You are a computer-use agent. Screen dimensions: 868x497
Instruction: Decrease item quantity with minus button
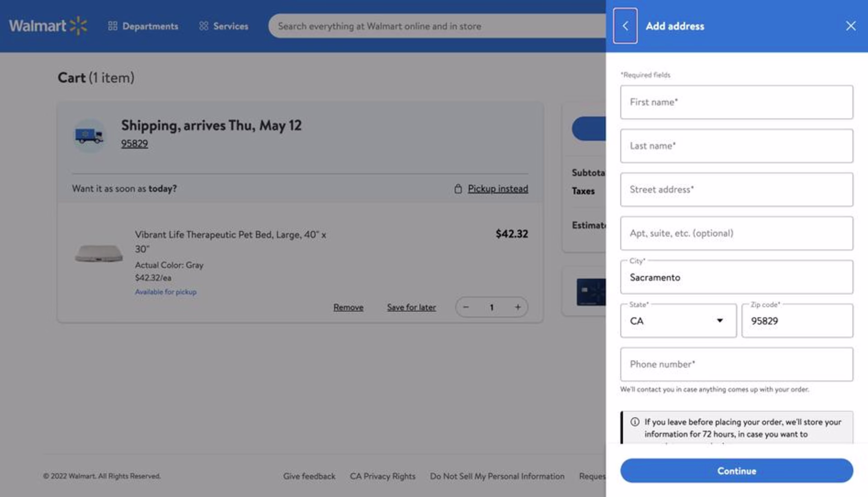[x=466, y=307]
